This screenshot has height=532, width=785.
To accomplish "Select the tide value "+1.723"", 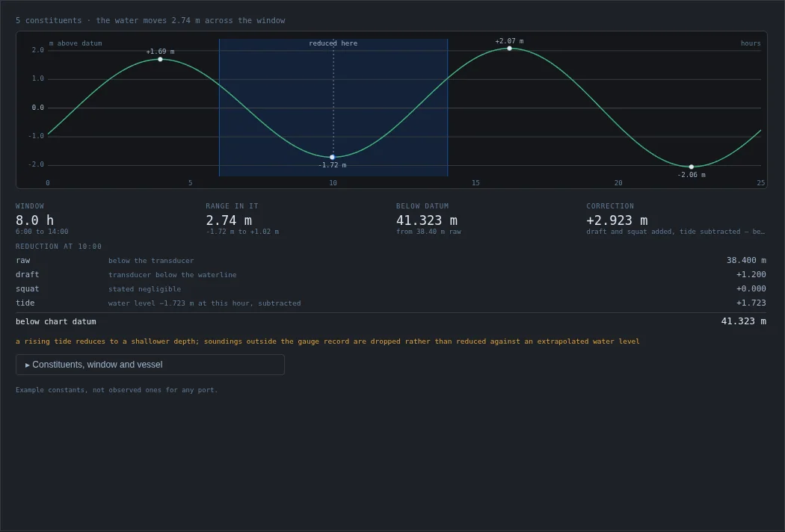I will point(751,303).
